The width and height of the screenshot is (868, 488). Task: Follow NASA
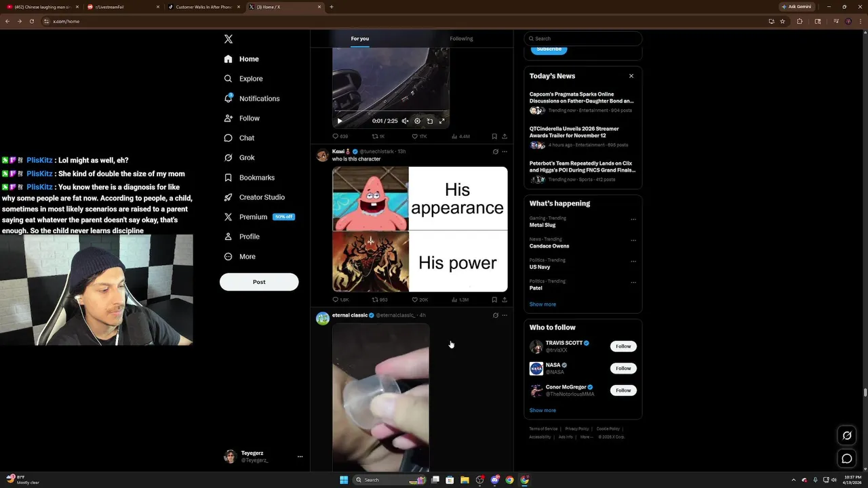623,368
